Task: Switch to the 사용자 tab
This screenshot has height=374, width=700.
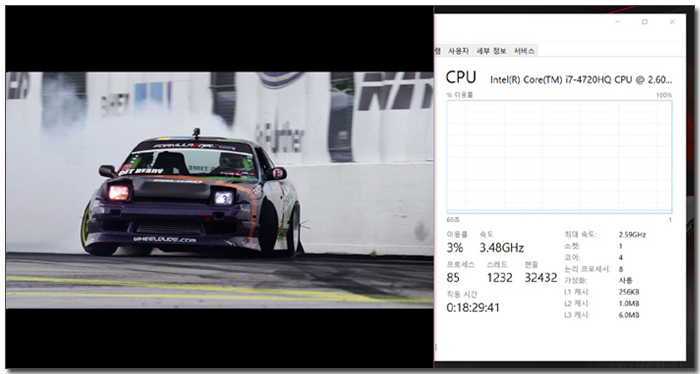Action: [x=458, y=51]
